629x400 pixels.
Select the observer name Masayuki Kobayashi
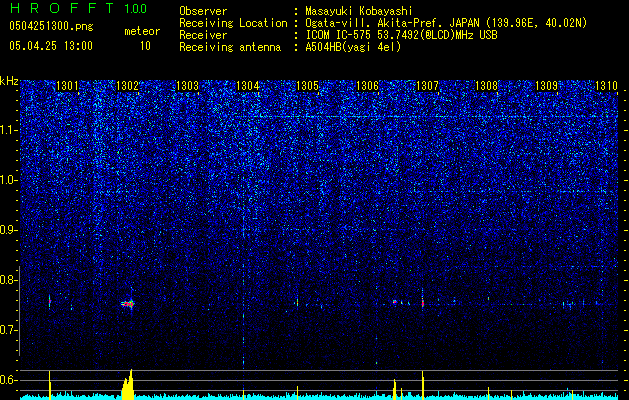click(x=358, y=11)
